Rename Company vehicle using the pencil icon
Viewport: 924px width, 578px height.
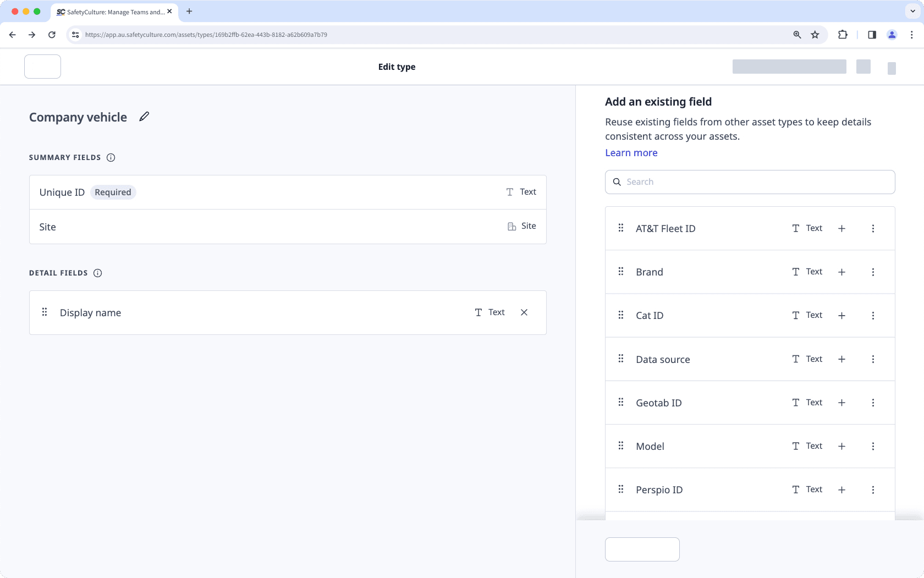click(144, 117)
